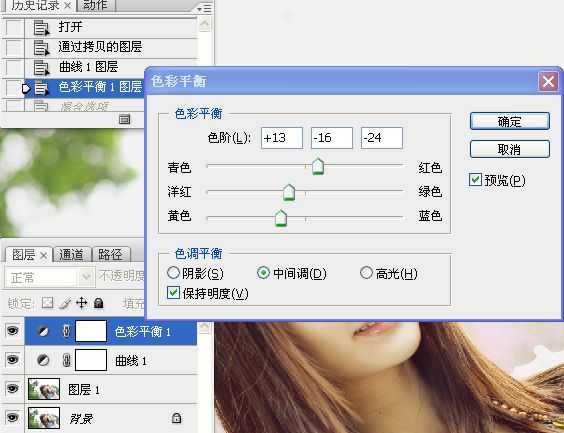Select the 曲线 1 layer name

point(131,361)
